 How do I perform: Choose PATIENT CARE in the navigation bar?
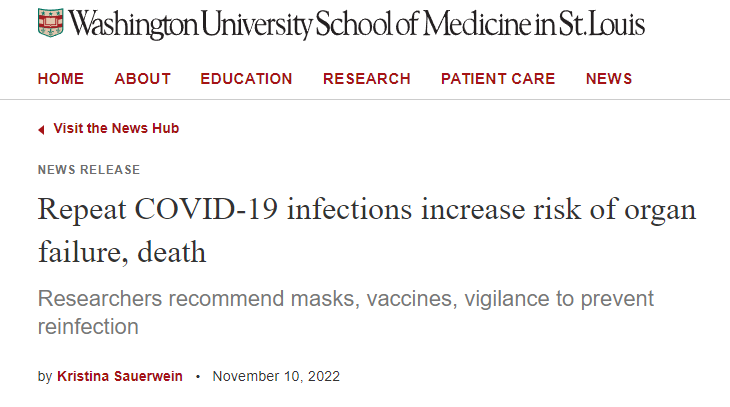[x=498, y=79]
